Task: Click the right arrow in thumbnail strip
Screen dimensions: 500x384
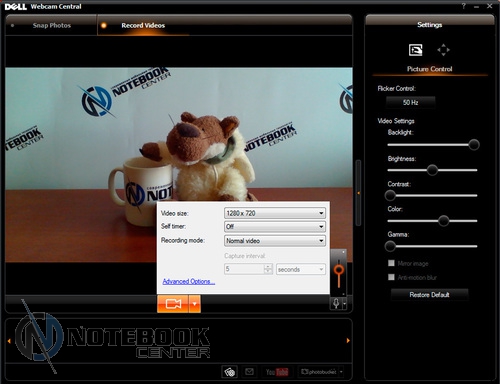Action: (x=348, y=340)
